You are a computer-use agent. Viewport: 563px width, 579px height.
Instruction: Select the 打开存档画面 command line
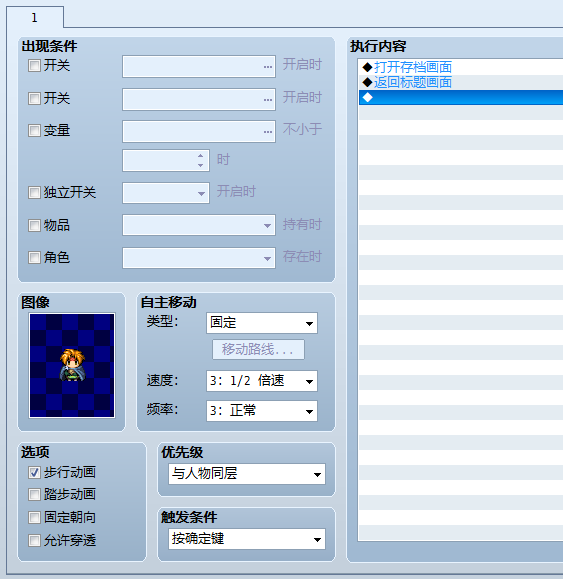461,68
